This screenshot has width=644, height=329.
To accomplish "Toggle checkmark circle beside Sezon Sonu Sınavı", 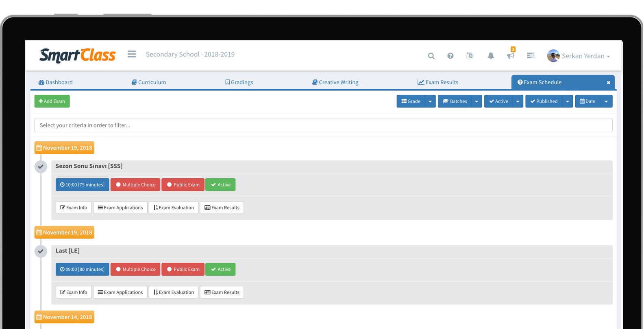I will point(41,167).
